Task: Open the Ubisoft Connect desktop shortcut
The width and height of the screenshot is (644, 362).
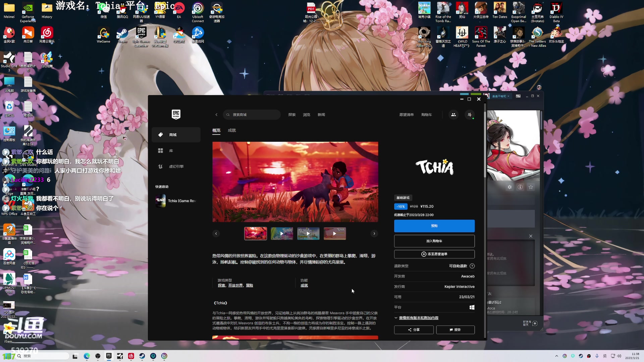Action: [x=198, y=12]
